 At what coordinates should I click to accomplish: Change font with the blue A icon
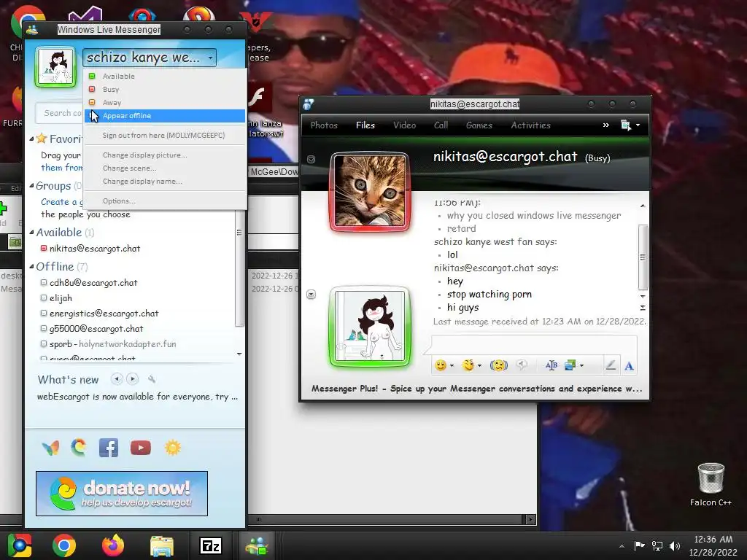630,366
